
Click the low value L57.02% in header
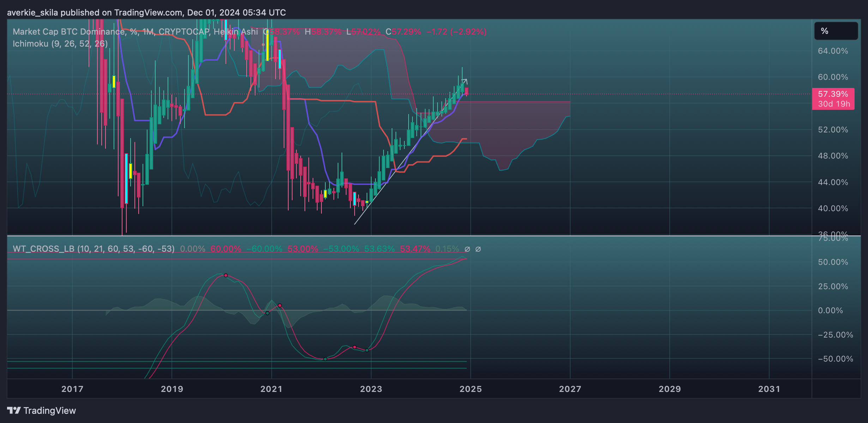pos(363,32)
